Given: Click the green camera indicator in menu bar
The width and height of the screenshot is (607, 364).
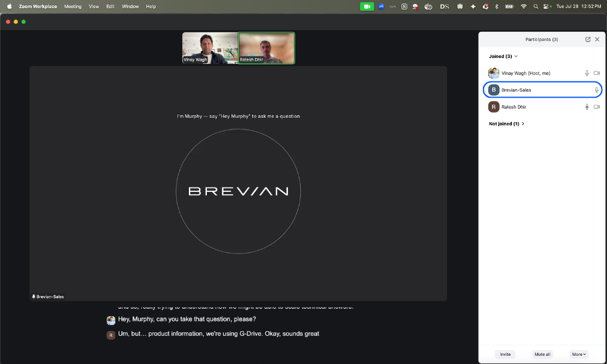Looking at the screenshot, I should [x=367, y=7].
